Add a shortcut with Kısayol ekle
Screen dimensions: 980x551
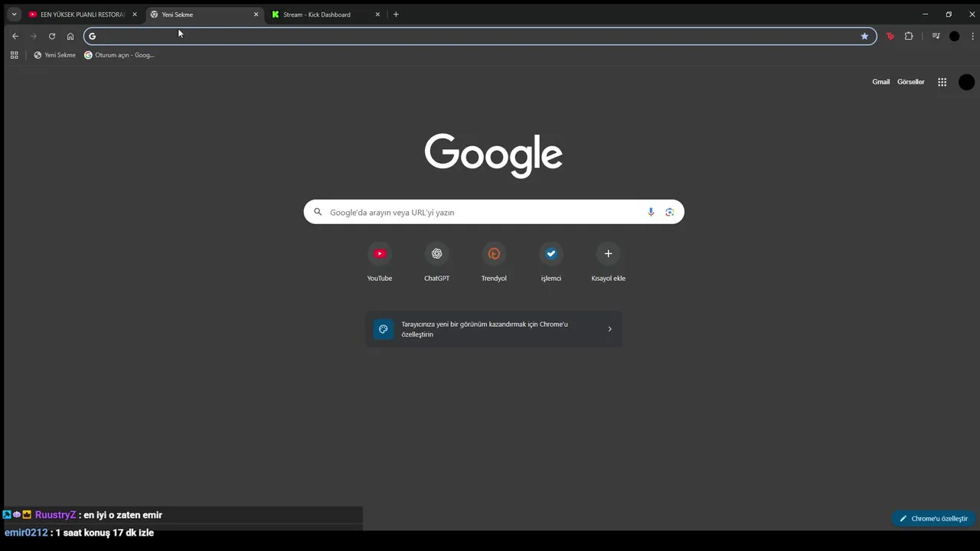[609, 262]
